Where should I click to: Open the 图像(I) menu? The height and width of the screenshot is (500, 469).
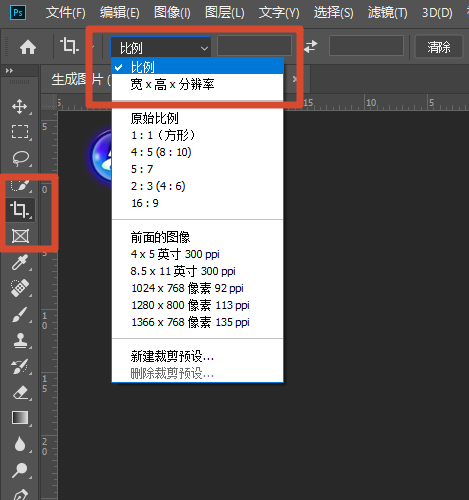coord(172,13)
